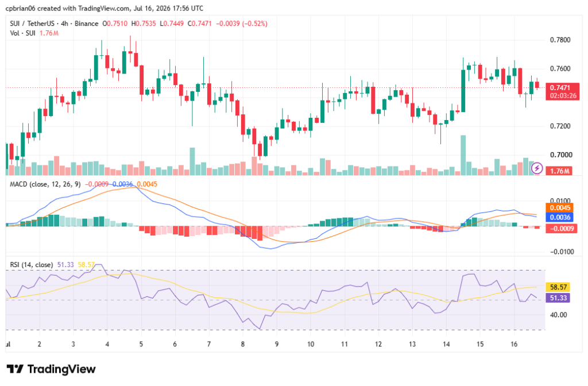Click the -0.0100 MACD axis value
588x386 pixels.
click(562, 252)
